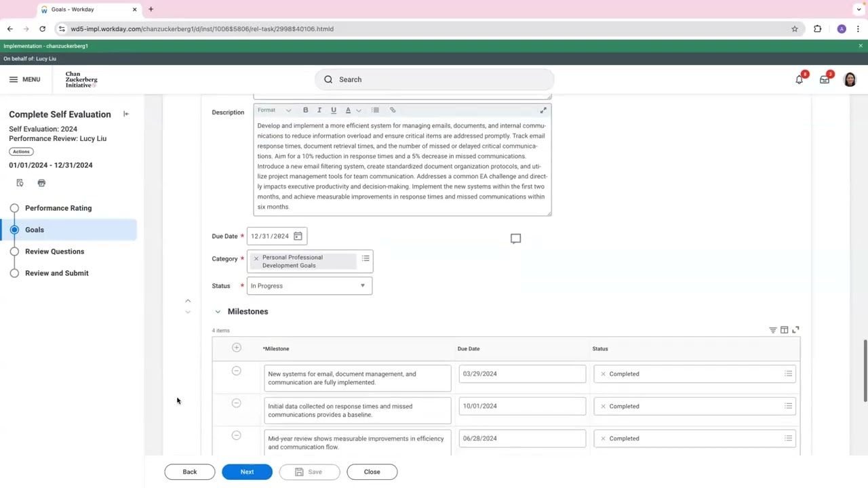
Task: Remove the Personal Professional Development Goals category
Action: (256, 258)
